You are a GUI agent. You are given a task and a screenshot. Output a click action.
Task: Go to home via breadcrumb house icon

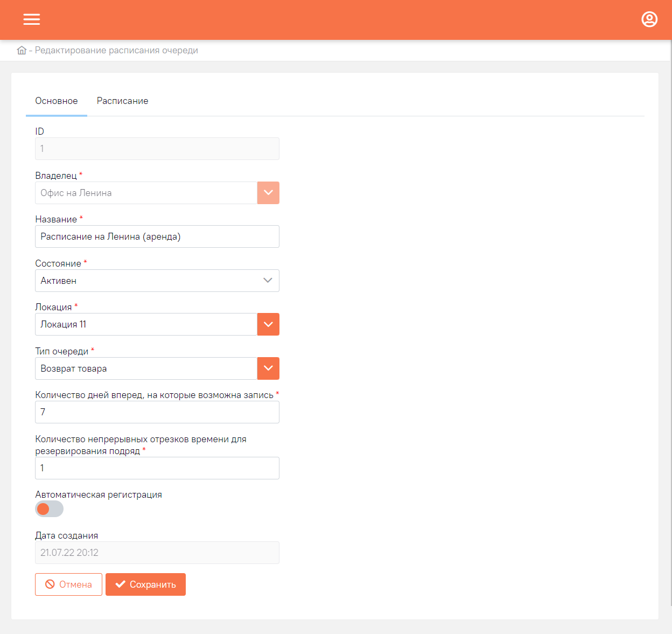[x=22, y=50]
